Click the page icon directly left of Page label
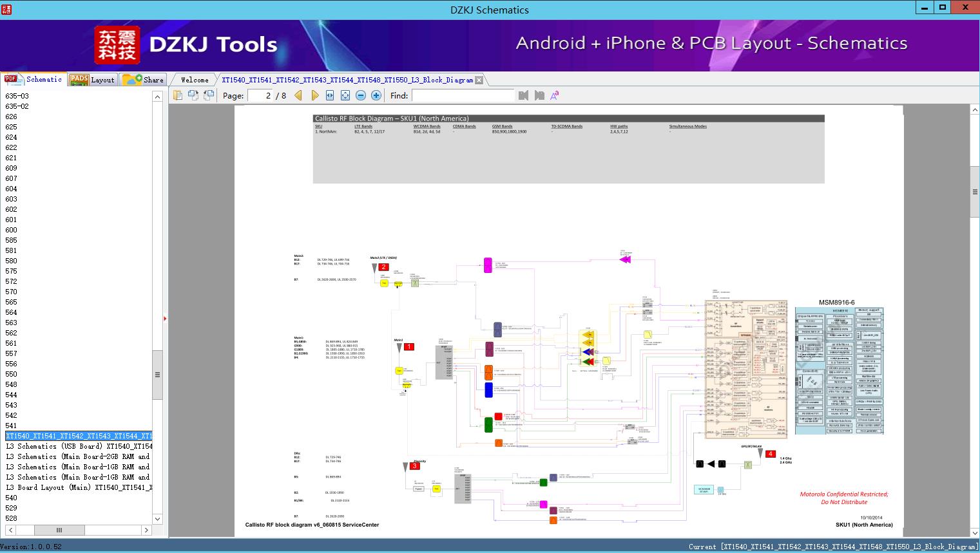 coord(209,95)
